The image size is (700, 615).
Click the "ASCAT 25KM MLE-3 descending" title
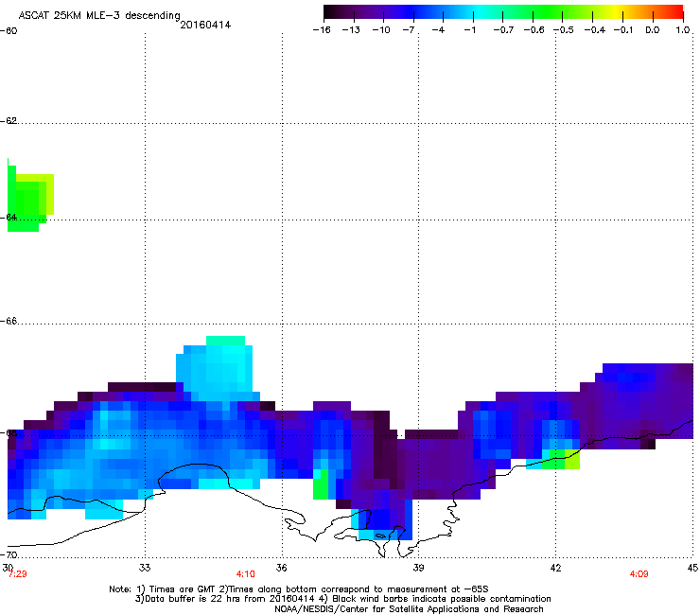(x=99, y=16)
